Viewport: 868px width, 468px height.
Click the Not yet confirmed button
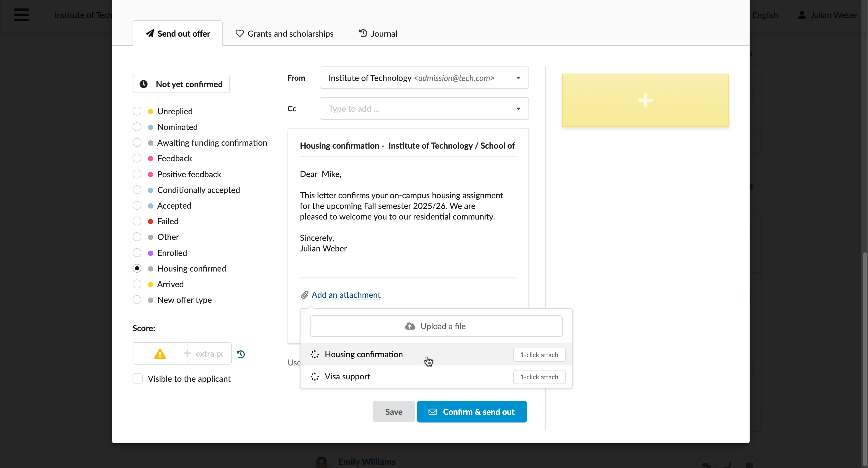(x=181, y=84)
